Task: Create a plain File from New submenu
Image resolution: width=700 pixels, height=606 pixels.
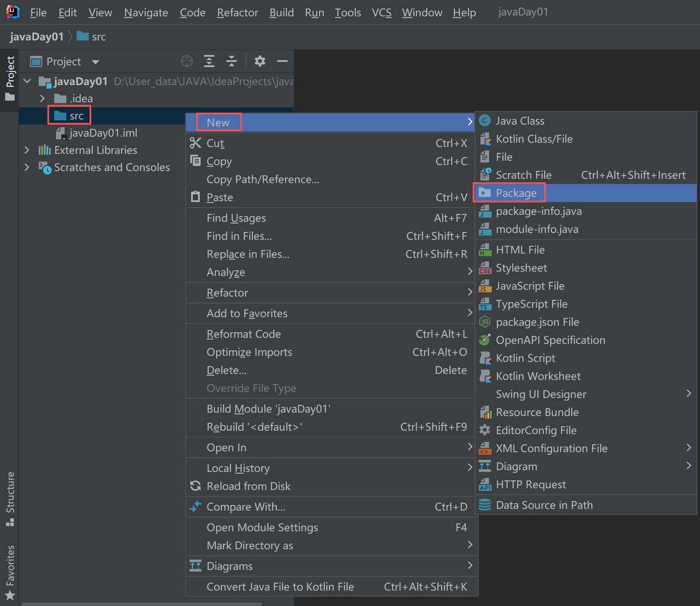Action: 586,157
